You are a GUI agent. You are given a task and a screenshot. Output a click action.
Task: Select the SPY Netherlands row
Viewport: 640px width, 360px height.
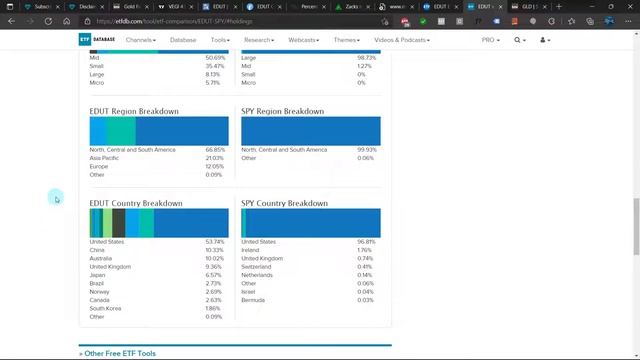(307, 275)
